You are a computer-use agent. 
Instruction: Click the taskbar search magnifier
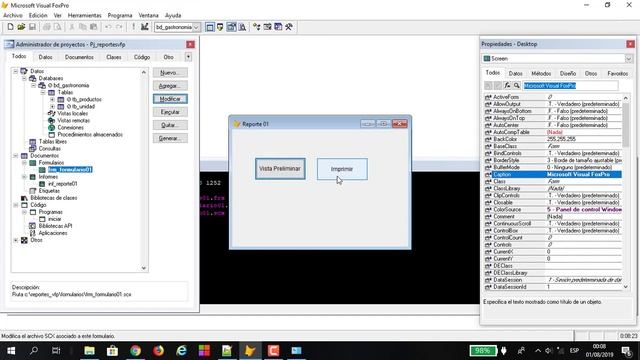click(34, 351)
